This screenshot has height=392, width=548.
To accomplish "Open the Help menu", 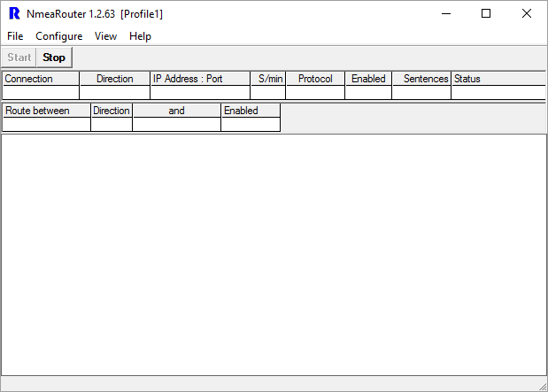I will 140,36.
